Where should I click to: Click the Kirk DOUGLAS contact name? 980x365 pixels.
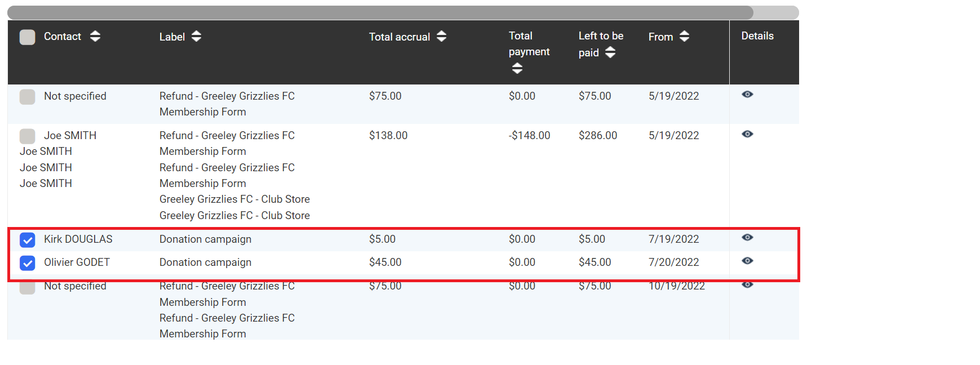pyautogui.click(x=78, y=239)
